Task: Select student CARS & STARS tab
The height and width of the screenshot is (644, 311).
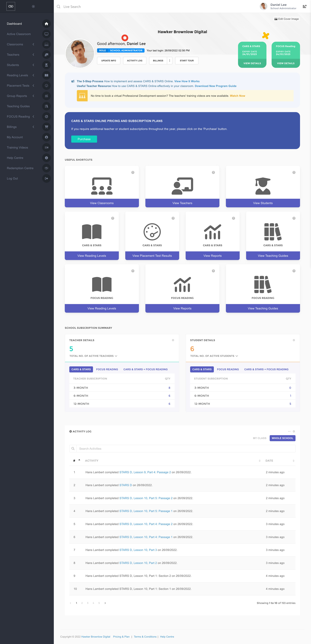Action: point(202,370)
